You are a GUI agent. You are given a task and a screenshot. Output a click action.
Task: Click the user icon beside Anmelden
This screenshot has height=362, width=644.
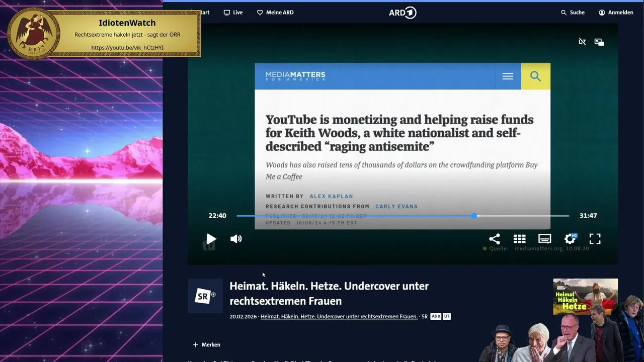tap(602, 12)
